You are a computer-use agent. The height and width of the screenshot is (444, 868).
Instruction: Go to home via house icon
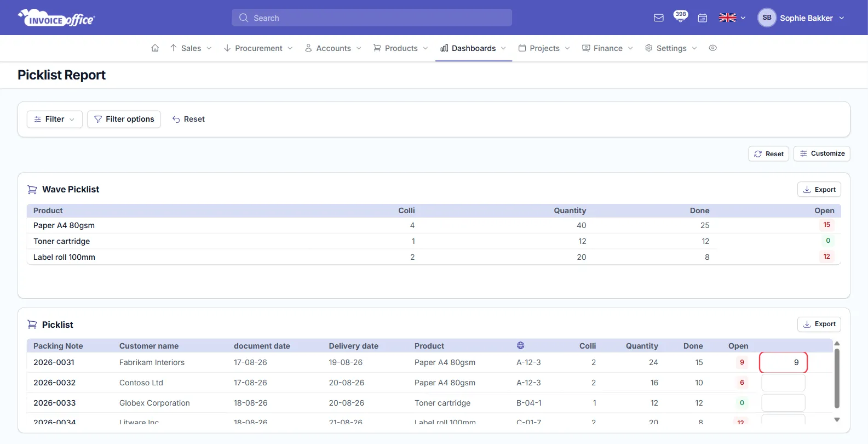tap(155, 48)
